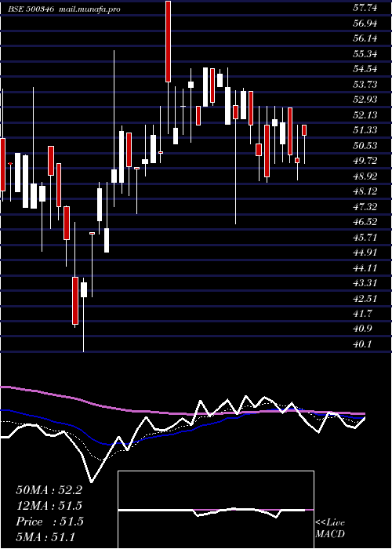
Task: Click the red candlestick with body bottoming near 41.7
Action: pos(75,300)
